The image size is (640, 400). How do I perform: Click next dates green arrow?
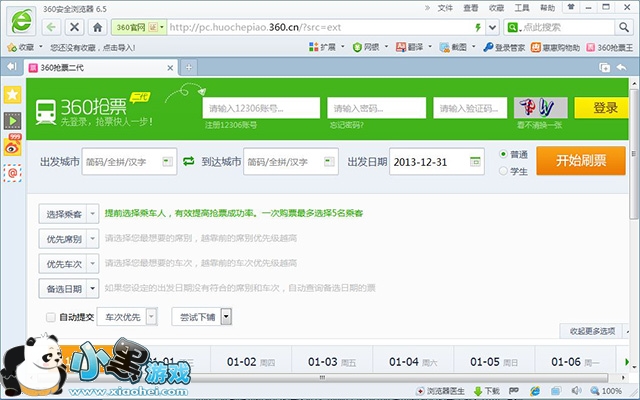click(627, 362)
